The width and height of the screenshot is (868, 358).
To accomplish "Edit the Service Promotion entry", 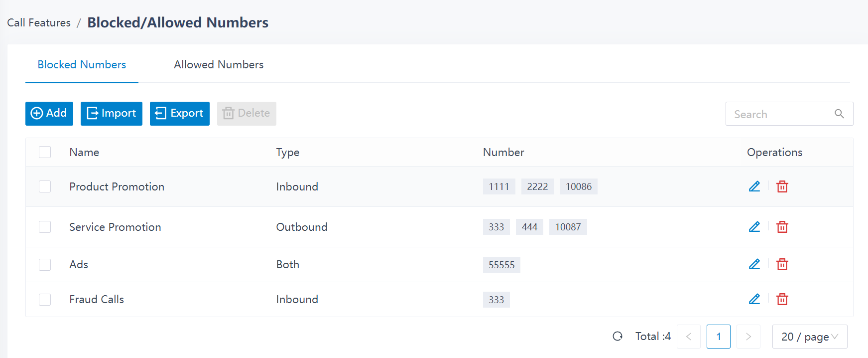I will pos(754,227).
